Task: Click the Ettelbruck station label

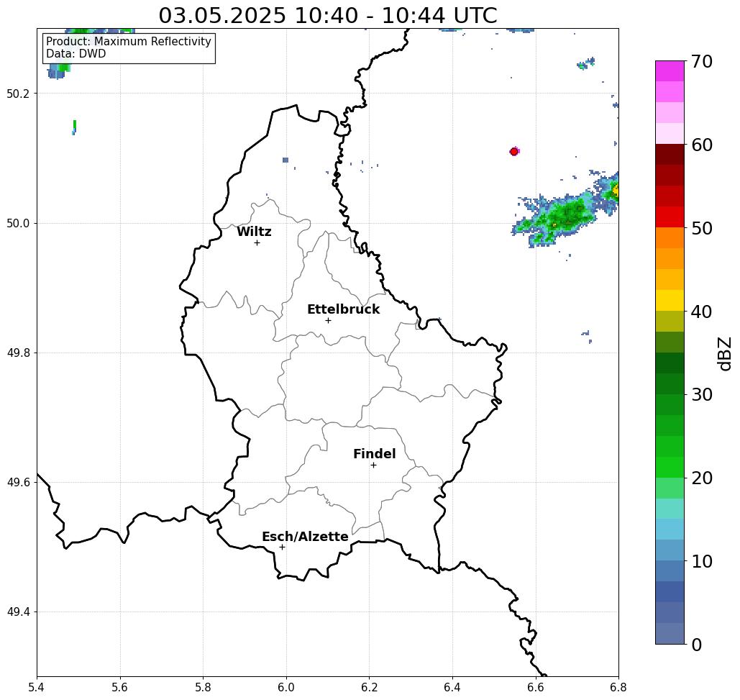Action: pos(343,309)
